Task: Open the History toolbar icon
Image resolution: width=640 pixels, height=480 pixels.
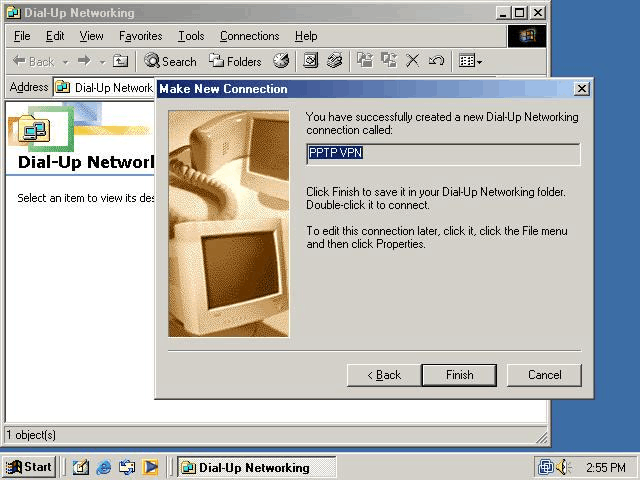Action: click(x=281, y=61)
